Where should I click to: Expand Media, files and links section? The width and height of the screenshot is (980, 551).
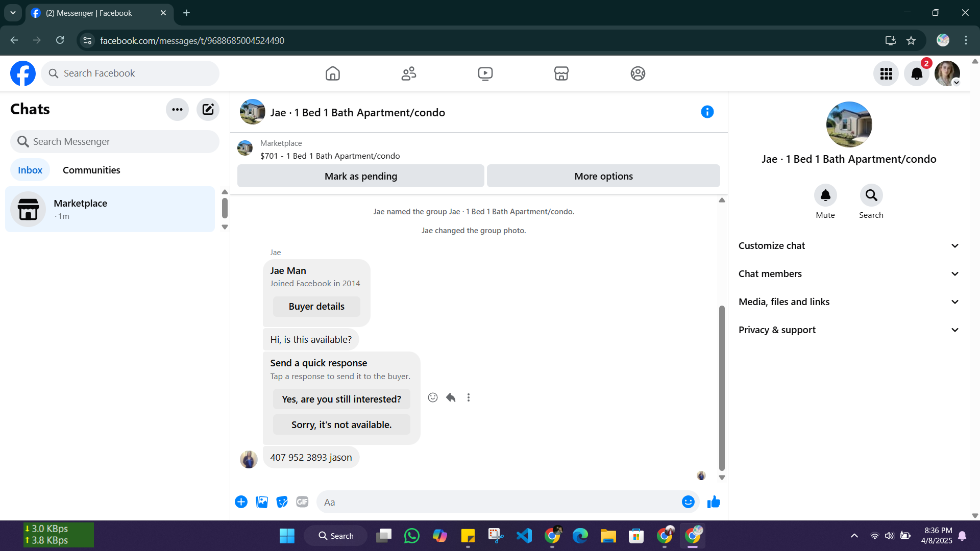[849, 302]
